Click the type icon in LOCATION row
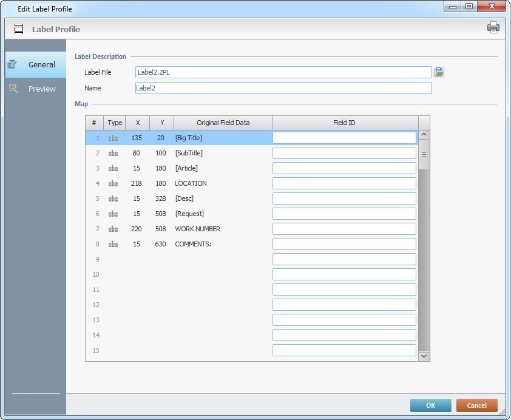Viewport: 511px width, 420px height. click(113, 183)
